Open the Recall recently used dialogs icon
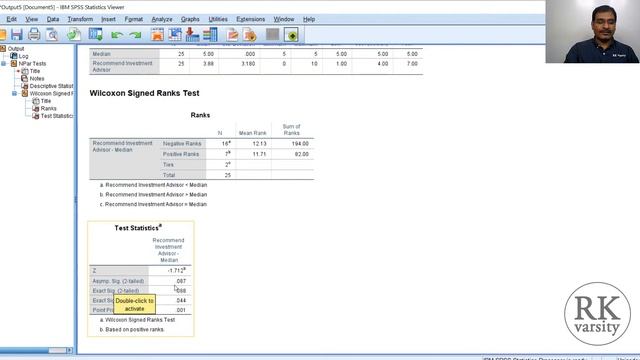 pyautogui.click(x=96, y=35)
